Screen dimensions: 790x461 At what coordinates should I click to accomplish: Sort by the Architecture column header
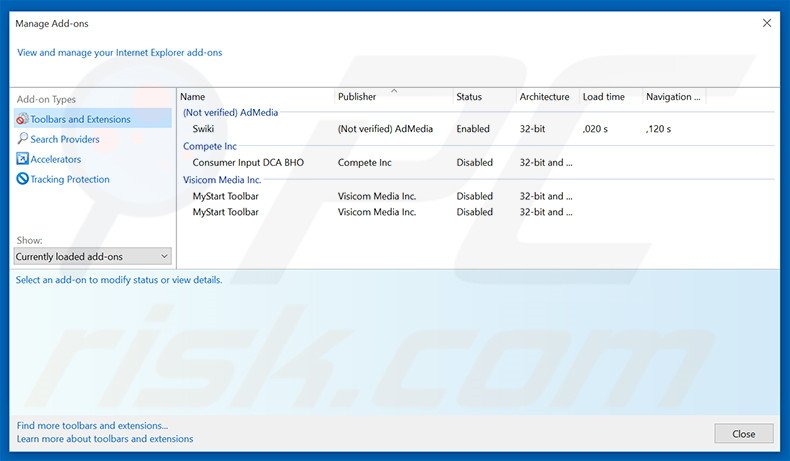click(545, 97)
